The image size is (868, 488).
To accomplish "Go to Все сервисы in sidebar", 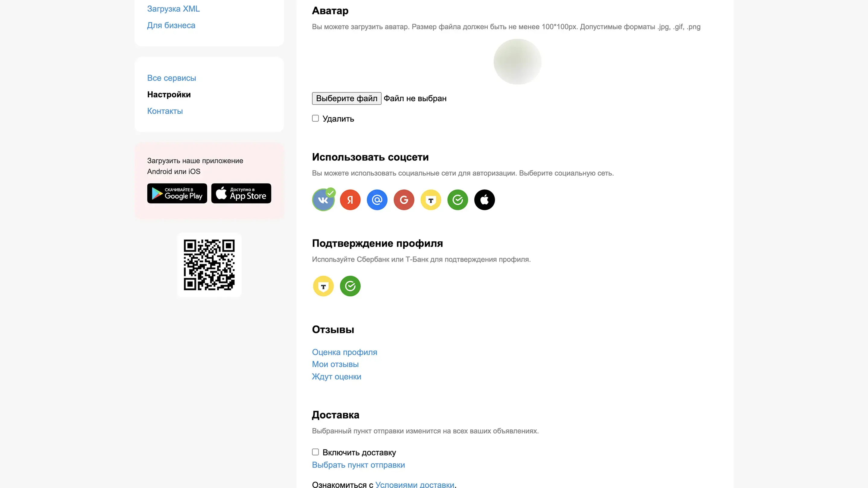I will tap(171, 78).
